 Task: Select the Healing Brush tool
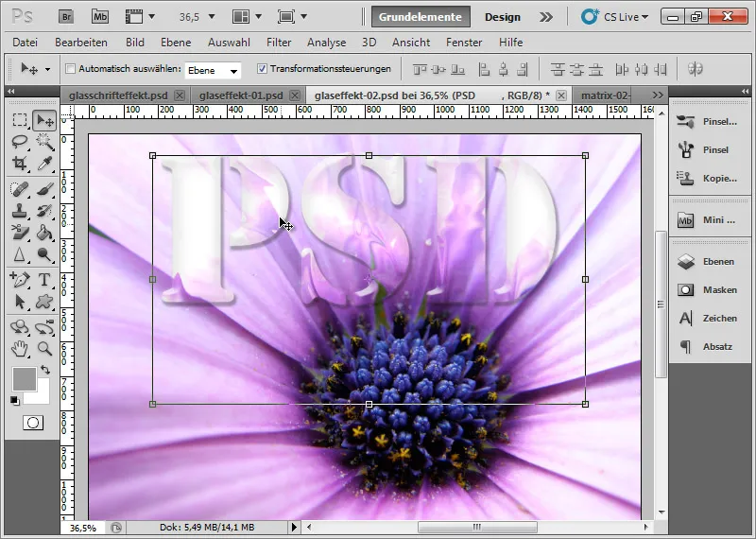(x=20, y=189)
